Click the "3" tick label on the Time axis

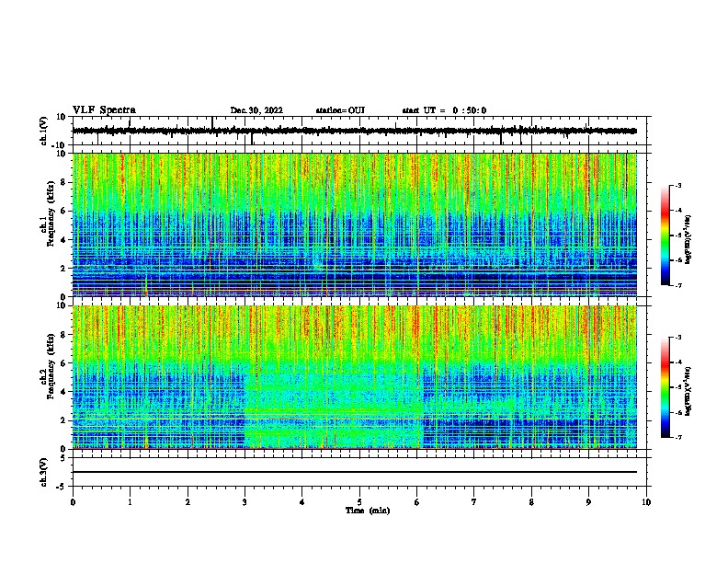pos(245,502)
